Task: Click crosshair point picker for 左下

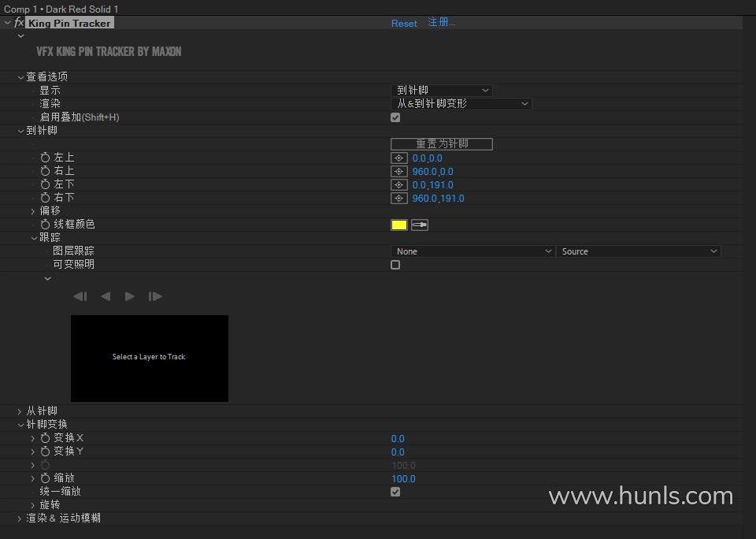Action: click(398, 185)
